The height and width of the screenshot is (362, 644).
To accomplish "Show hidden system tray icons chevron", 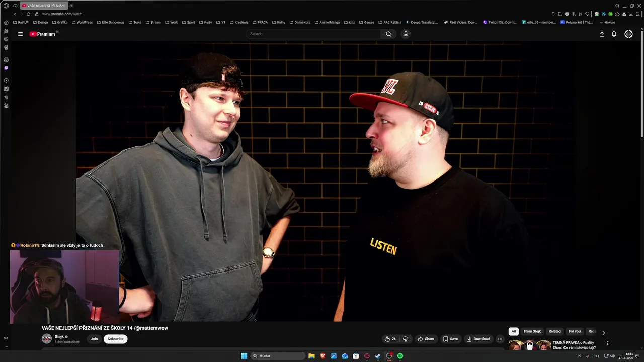I will (579, 356).
